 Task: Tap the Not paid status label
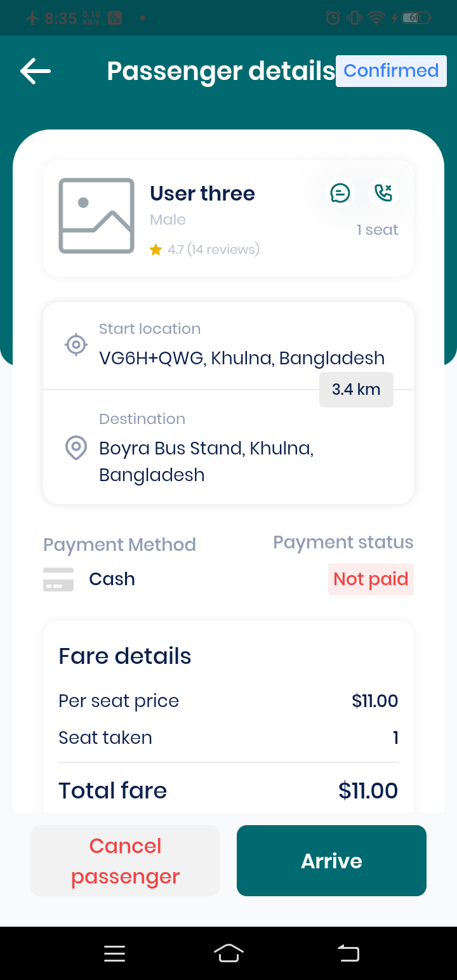(371, 579)
